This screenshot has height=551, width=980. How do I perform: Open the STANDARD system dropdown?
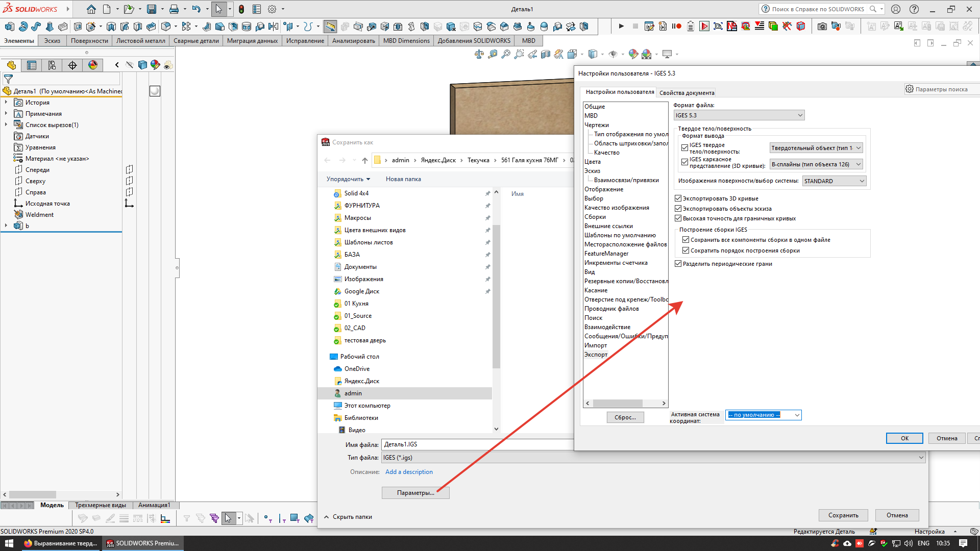click(834, 181)
